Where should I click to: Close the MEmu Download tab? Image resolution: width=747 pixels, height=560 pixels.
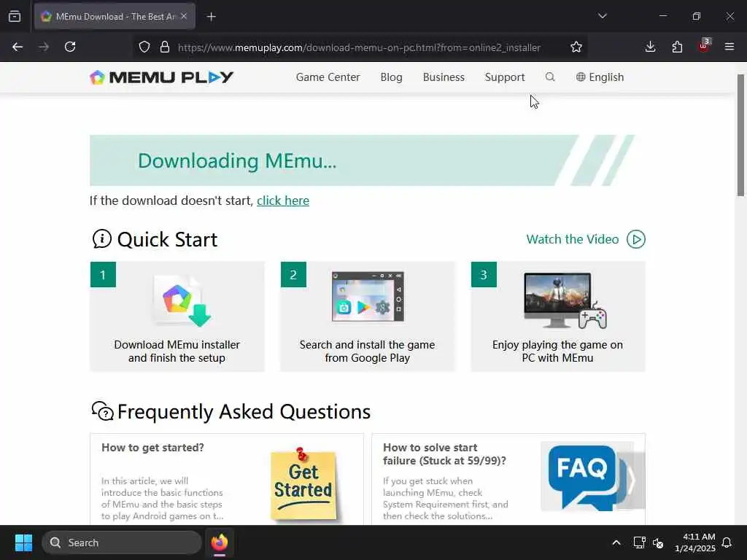coord(184,16)
